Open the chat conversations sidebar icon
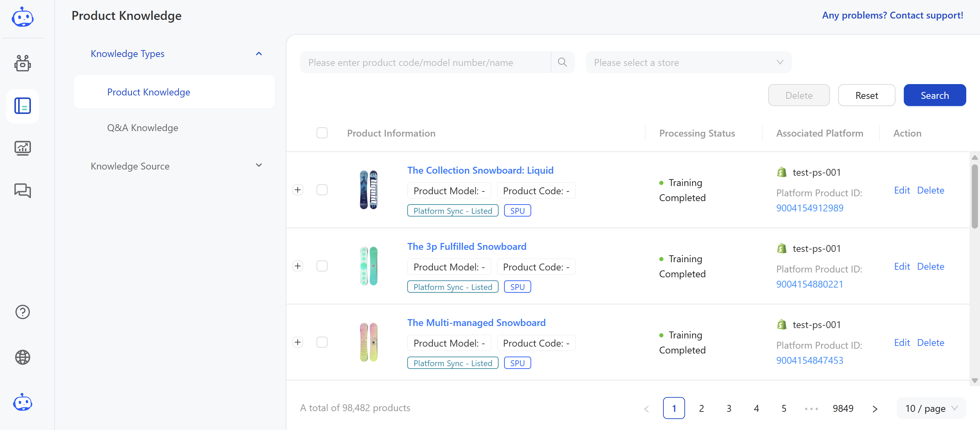Viewport: 980px width, 430px height. tap(22, 190)
